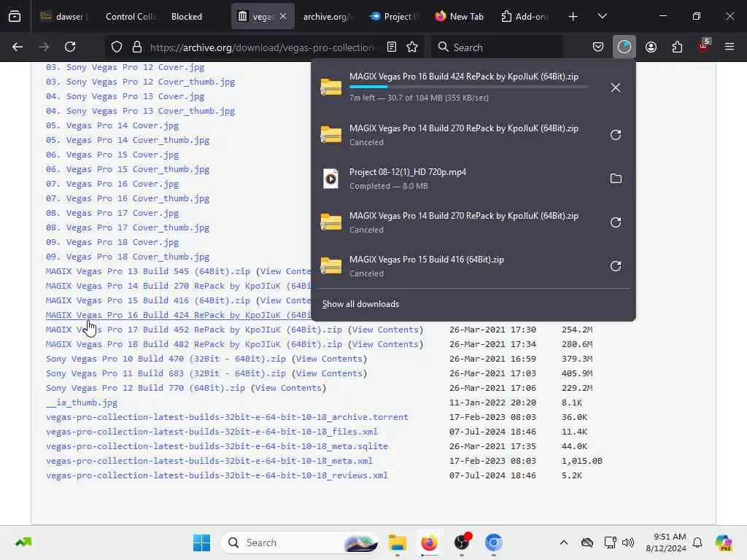The width and height of the screenshot is (747, 560).
Task: Cancel the Vegas Pro 16 download
Action: (x=616, y=87)
